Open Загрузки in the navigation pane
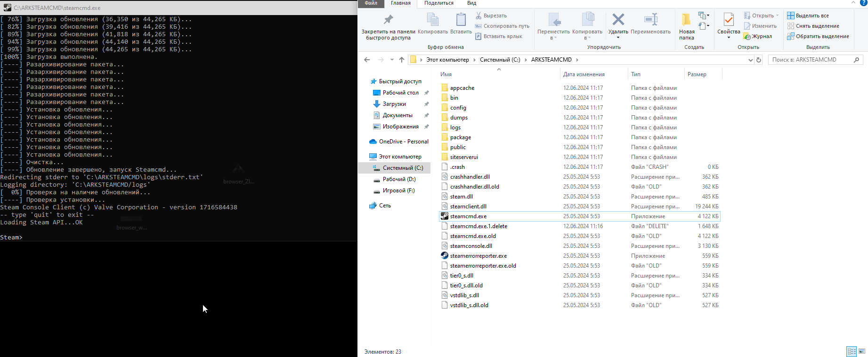This screenshot has width=868, height=357. [394, 104]
